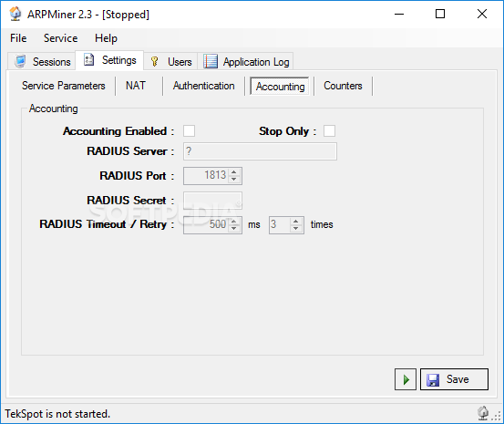Toggle the Stop Only checkbox
The image size is (504, 424).
(329, 131)
